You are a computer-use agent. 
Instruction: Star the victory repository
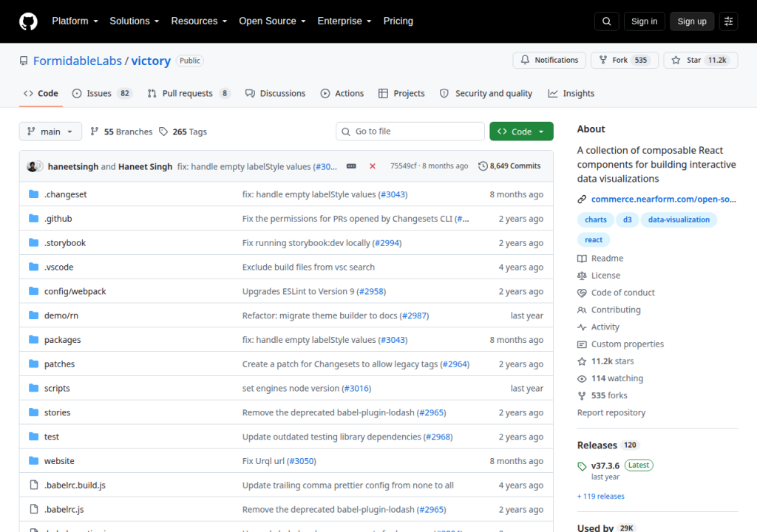[701, 61]
